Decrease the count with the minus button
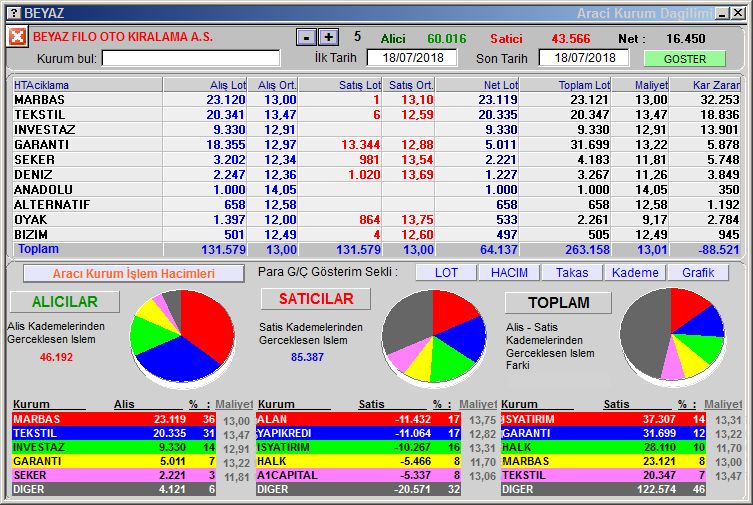The width and height of the screenshot is (753, 505). (306, 37)
